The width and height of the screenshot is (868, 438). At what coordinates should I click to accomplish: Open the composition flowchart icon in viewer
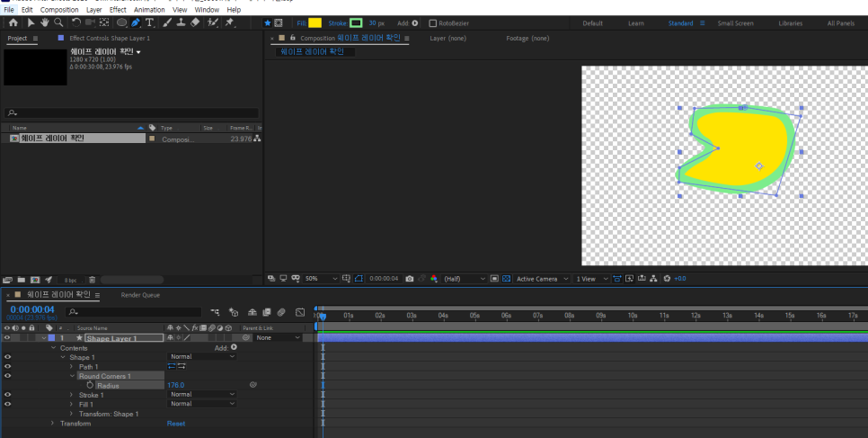[654, 279]
